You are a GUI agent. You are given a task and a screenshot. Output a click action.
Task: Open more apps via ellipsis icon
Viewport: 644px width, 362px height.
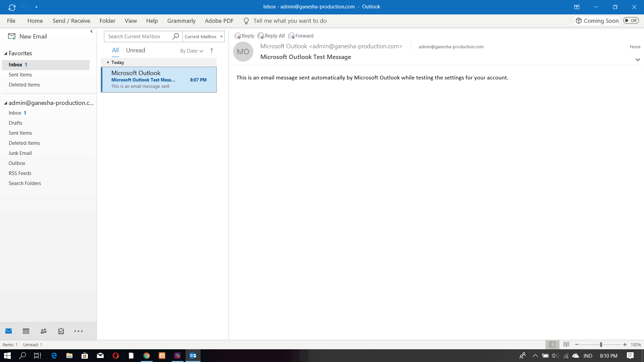(78, 331)
